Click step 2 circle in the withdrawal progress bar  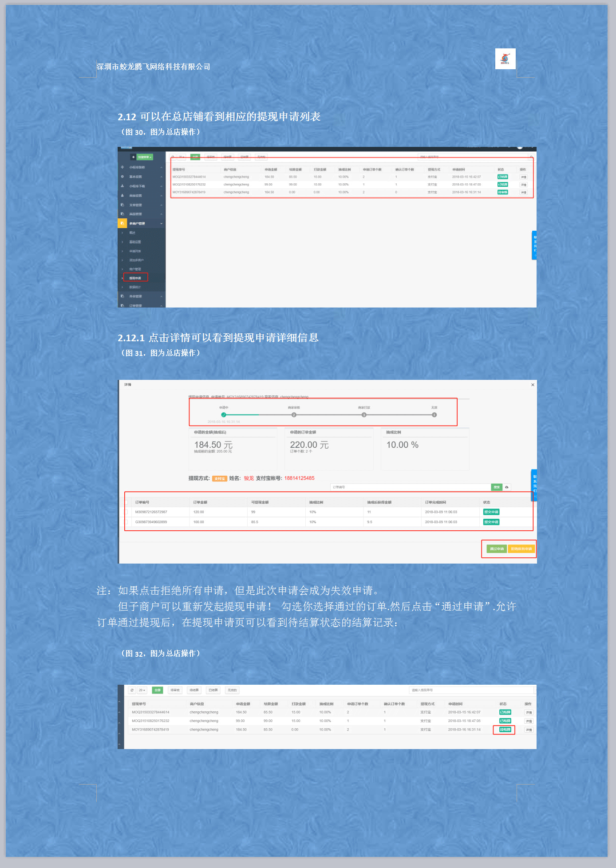coord(294,415)
